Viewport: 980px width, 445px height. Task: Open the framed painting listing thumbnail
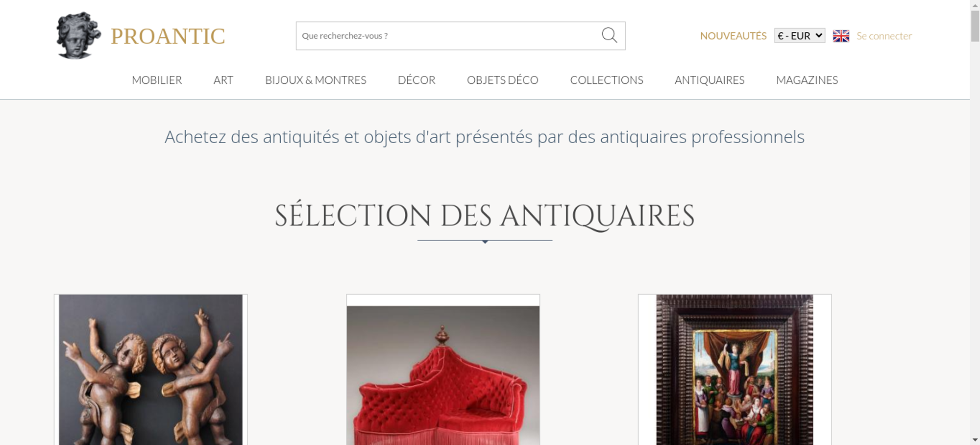pos(735,370)
